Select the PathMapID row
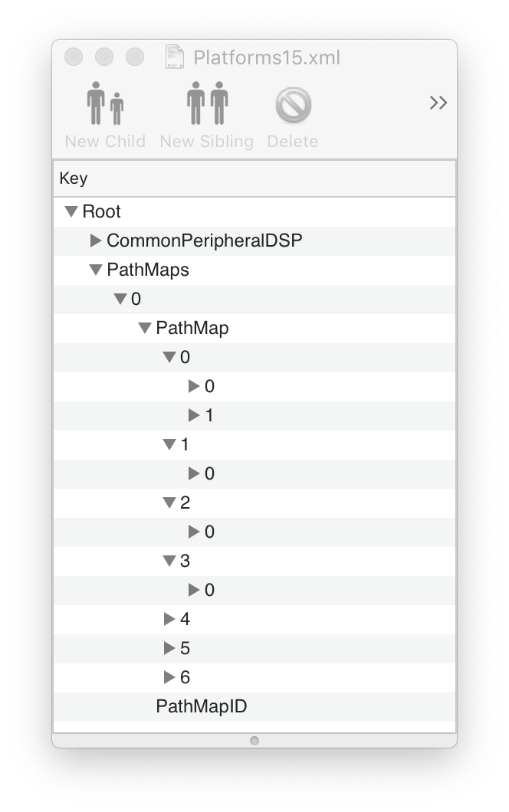509x812 pixels. point(201,706)
